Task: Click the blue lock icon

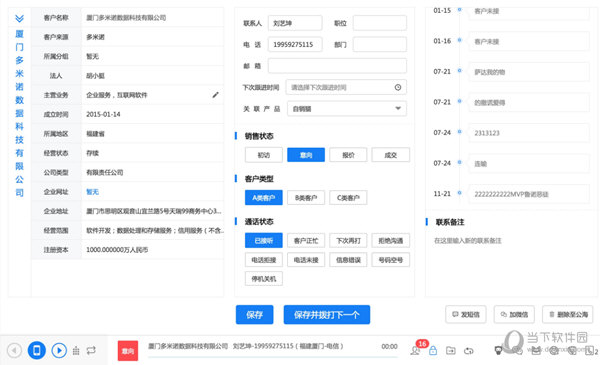Action: (x=433, y=350)
